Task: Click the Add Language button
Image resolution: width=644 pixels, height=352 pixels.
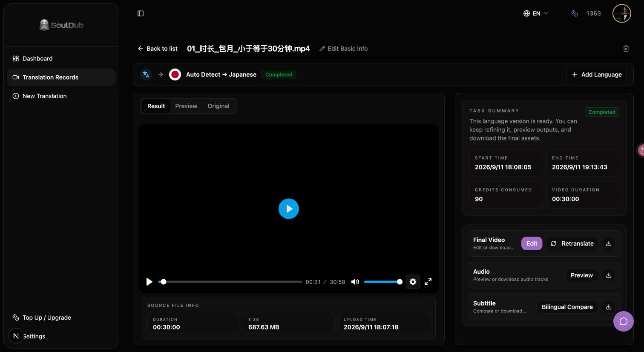Action: click(x=596, y=74)
